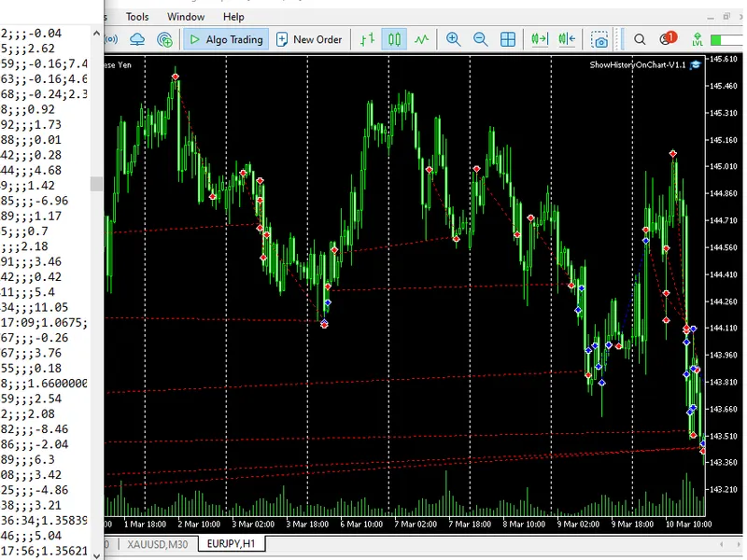Open the cloud hosting (VPS) icon
This screenshot has width=747, height=560.
137,39
